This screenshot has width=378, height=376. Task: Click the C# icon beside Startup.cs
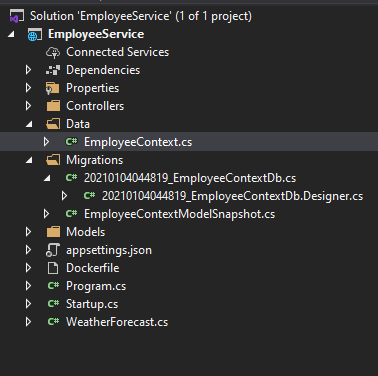[x=53, y=304]
